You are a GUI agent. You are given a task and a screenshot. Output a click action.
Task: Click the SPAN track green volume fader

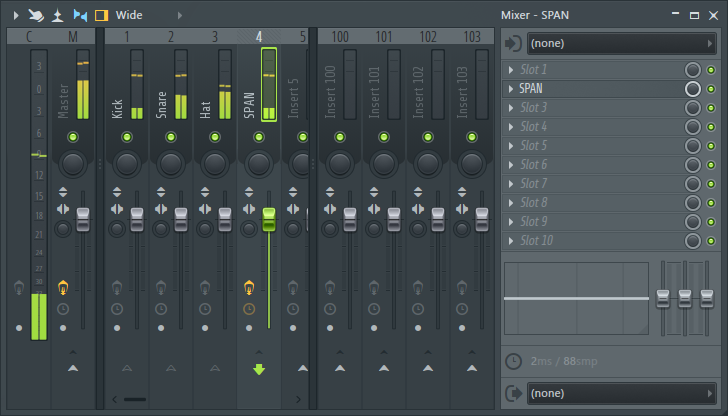pyautogui.click(x=269, y=220)
